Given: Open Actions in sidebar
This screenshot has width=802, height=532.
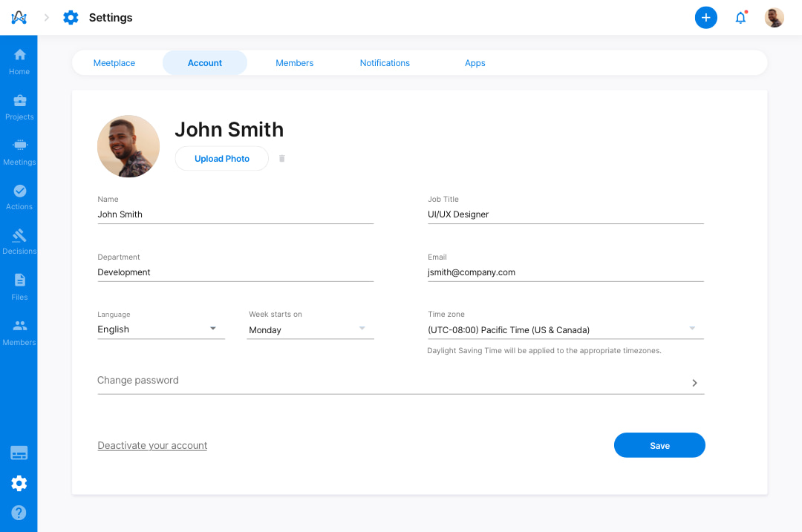Looking at the screenshot, I should pyautogui.click(x=19, y=197).
